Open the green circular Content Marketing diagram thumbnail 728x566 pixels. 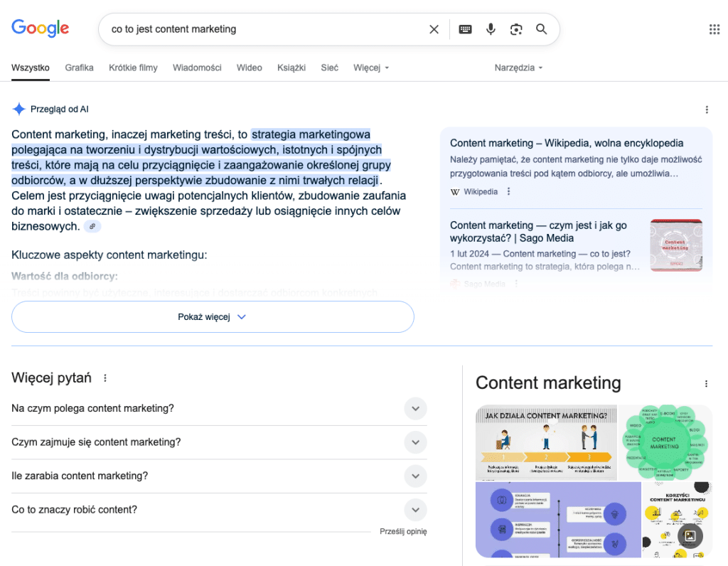pyautogui.click(x=665, y=442)
